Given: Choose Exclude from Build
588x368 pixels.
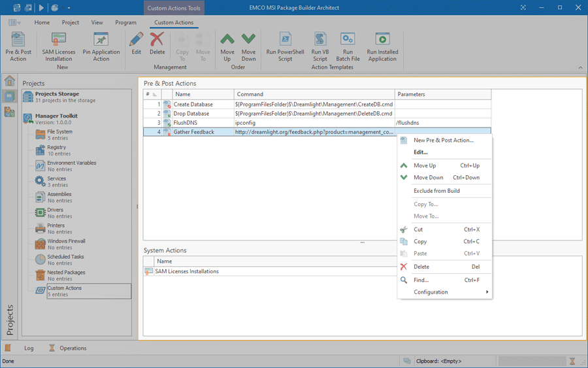Looking at the screenshot, I should pyautogui.click(x=445, y=191).
